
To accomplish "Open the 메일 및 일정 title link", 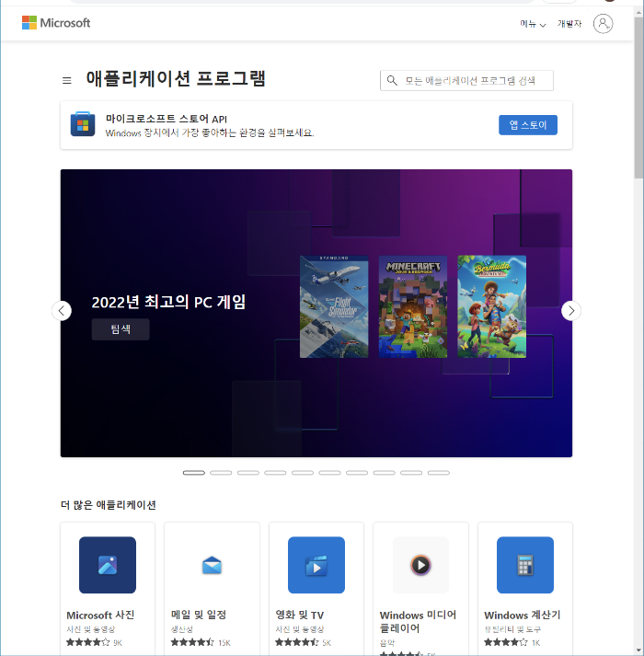I will pyautogui.click(x=199, y=615).
